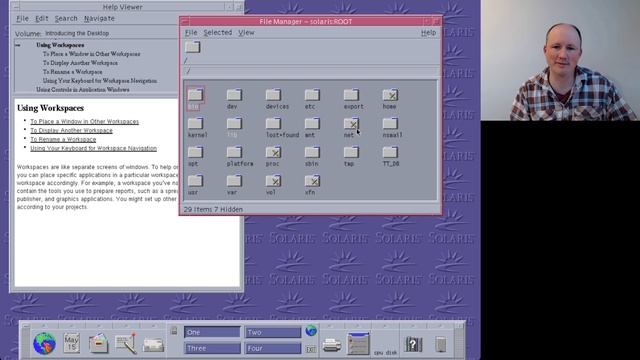Screen dimensions: 640x360
Task: Expand the subpanel arrow above Mailer
Action: coord(153,325)
